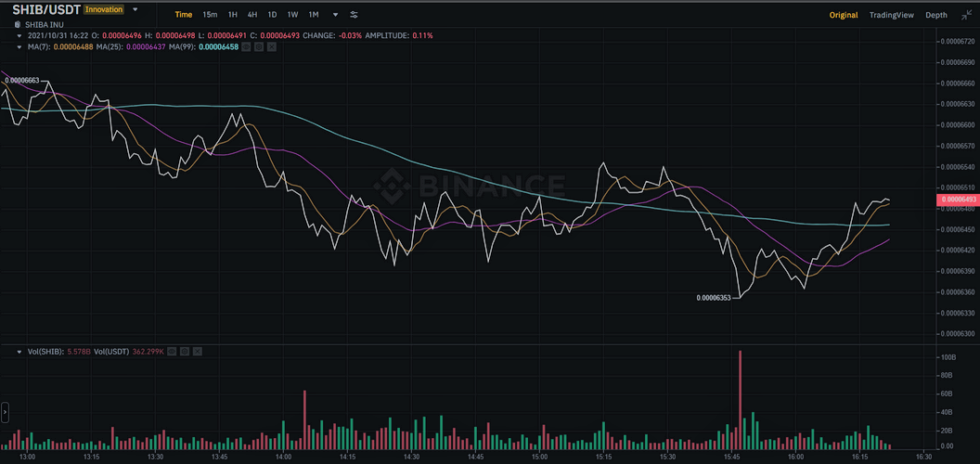The height and width of the screenshot is (464, 980).
Task: Click the tallest red volume bar near 15:45
Action: 740,400
